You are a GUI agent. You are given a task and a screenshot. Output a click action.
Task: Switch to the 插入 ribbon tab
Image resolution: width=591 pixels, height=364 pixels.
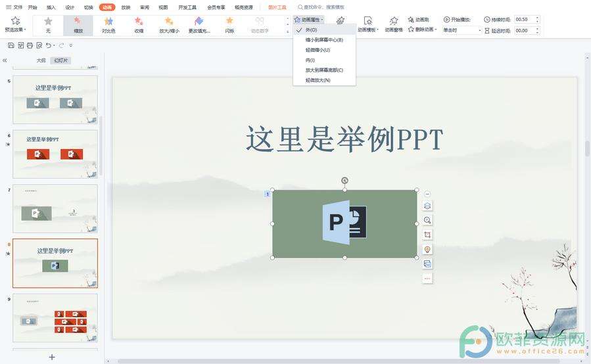51,7
